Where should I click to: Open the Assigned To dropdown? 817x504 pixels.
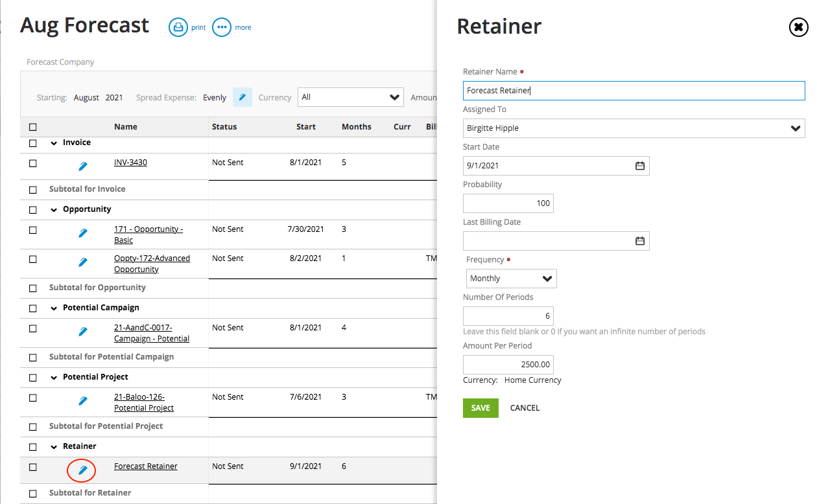click(634, 128)
